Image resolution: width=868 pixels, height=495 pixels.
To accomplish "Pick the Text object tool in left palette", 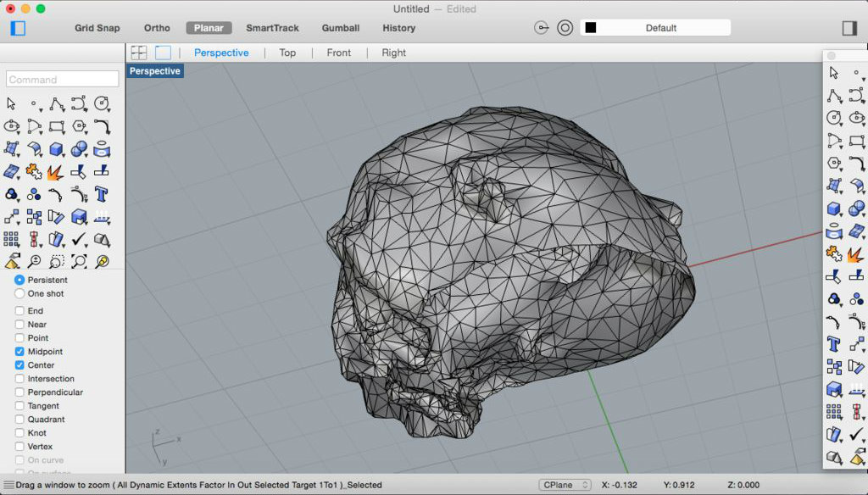I will (102, 194).
